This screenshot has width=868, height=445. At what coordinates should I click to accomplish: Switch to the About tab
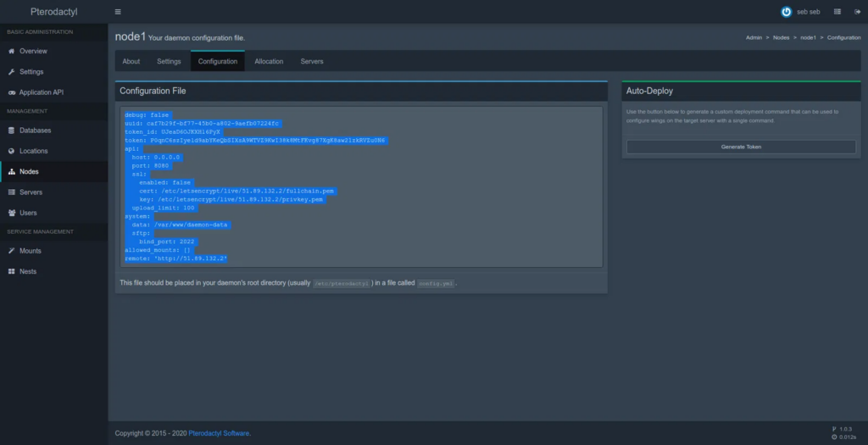131,61
